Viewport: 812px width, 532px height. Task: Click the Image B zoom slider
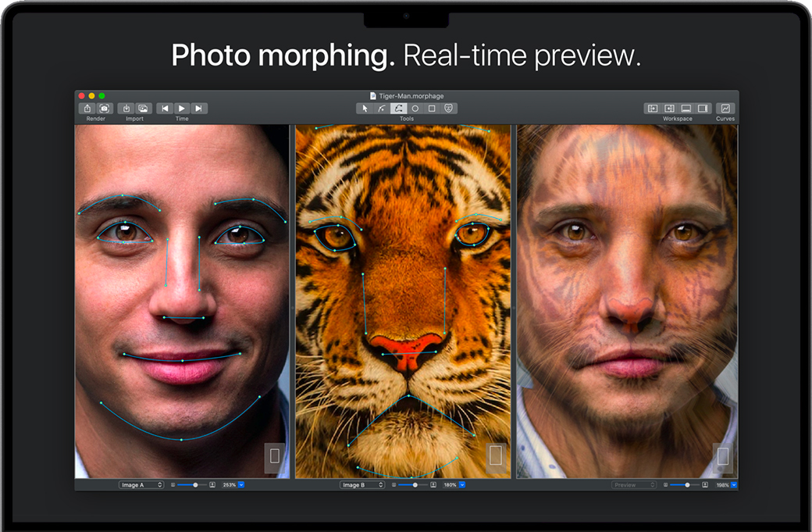415,485
